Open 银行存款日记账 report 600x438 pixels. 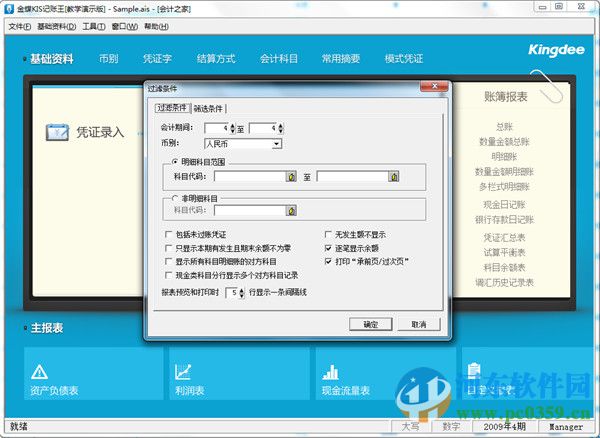[504, 220]
